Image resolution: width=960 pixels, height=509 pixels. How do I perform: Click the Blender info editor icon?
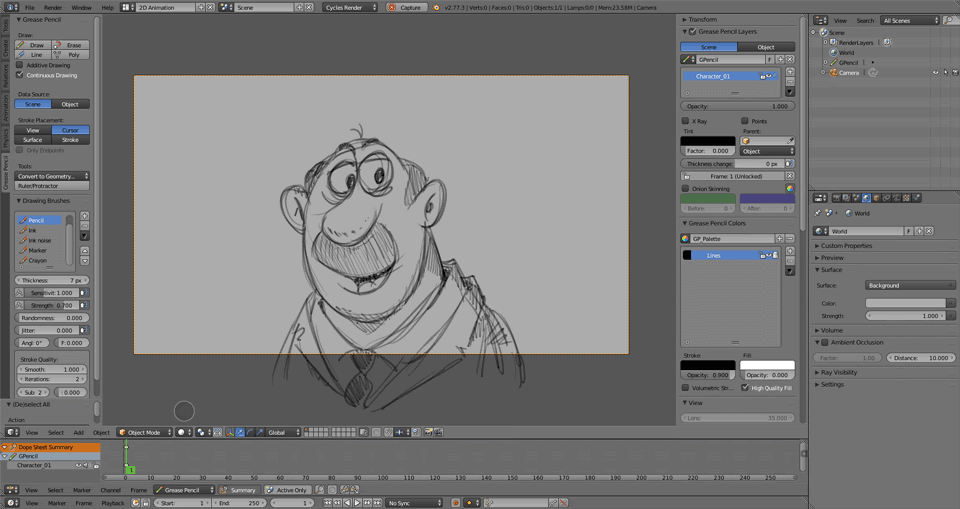(9, 7)
